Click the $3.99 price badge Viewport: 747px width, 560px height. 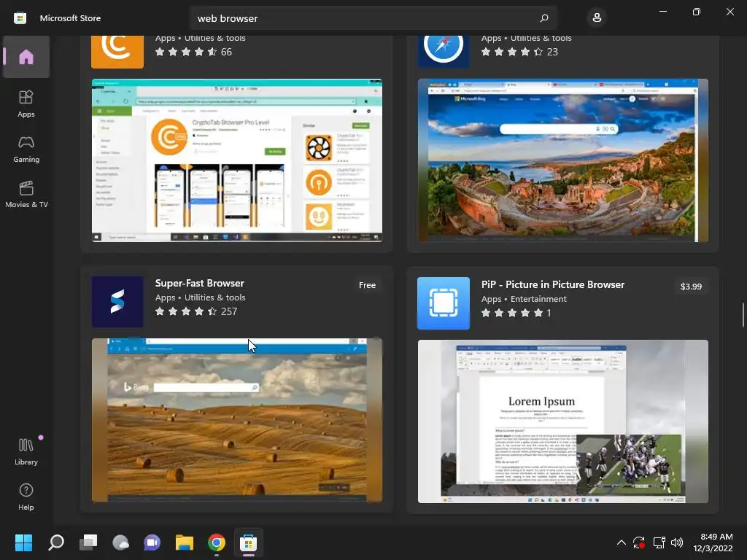point(691,286)
